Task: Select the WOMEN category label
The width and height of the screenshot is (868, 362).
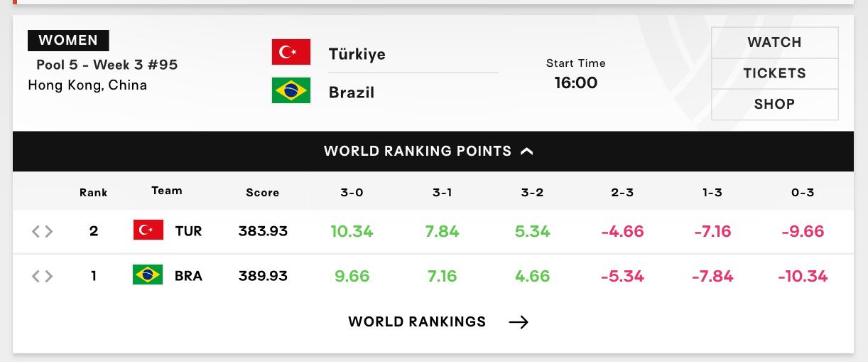Action: point(68,41)
